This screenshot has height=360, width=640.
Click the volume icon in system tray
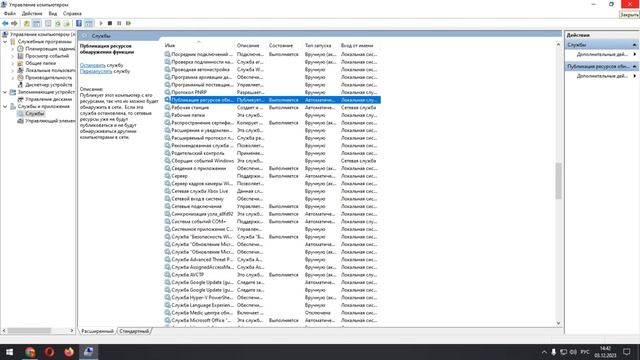573,352
